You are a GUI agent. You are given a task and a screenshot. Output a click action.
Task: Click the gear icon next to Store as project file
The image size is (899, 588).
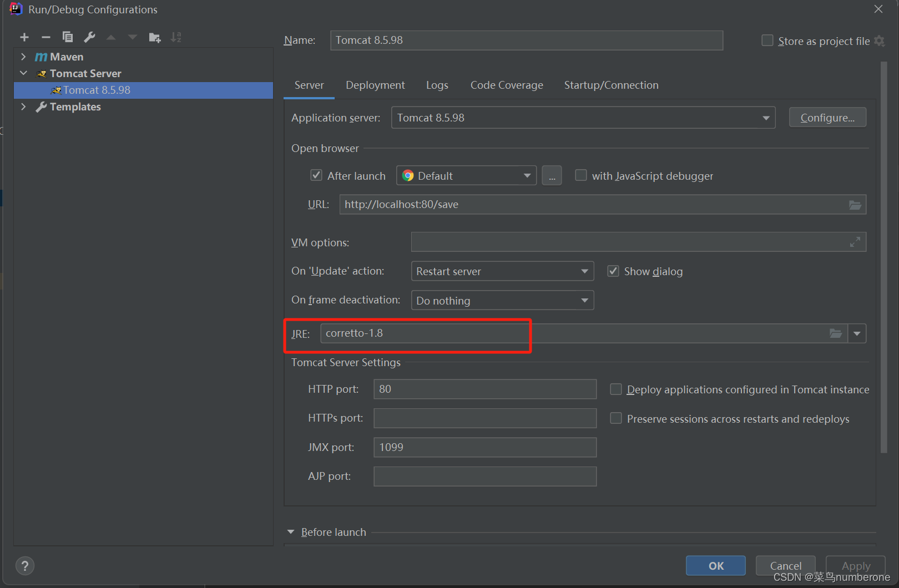[x=880, y=41]
